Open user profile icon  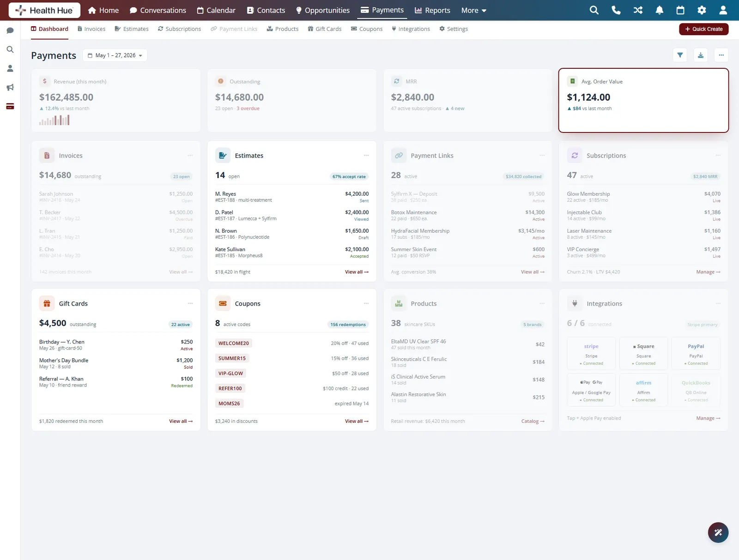point(723,10)
